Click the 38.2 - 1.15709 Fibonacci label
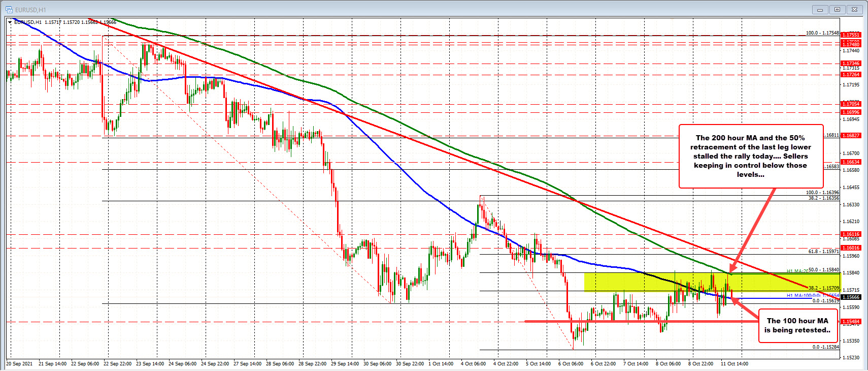Screen dimensions: 868x371 coord(823,288)
